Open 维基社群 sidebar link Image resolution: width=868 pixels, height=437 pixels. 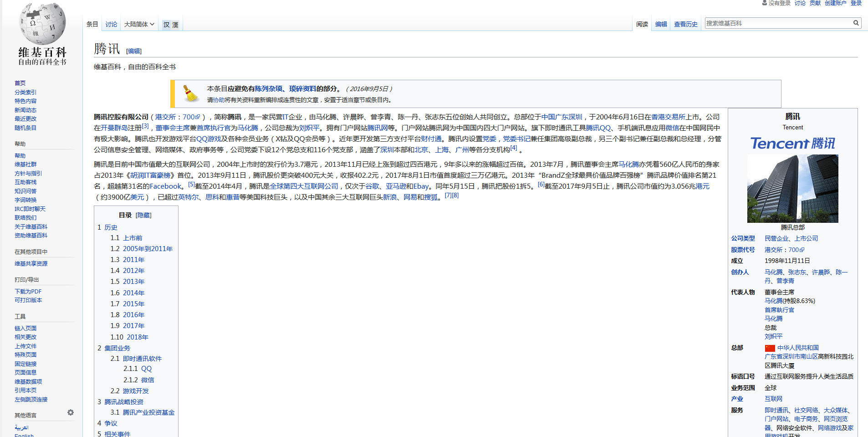coord(26,165)
